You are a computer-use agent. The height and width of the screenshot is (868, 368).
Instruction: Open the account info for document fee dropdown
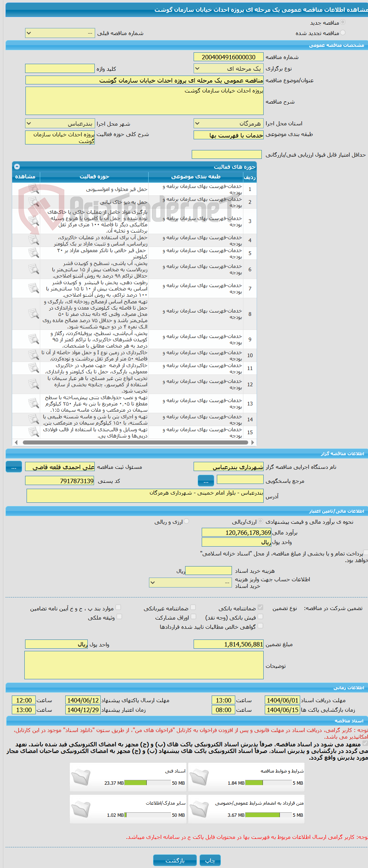coord(190,582)
